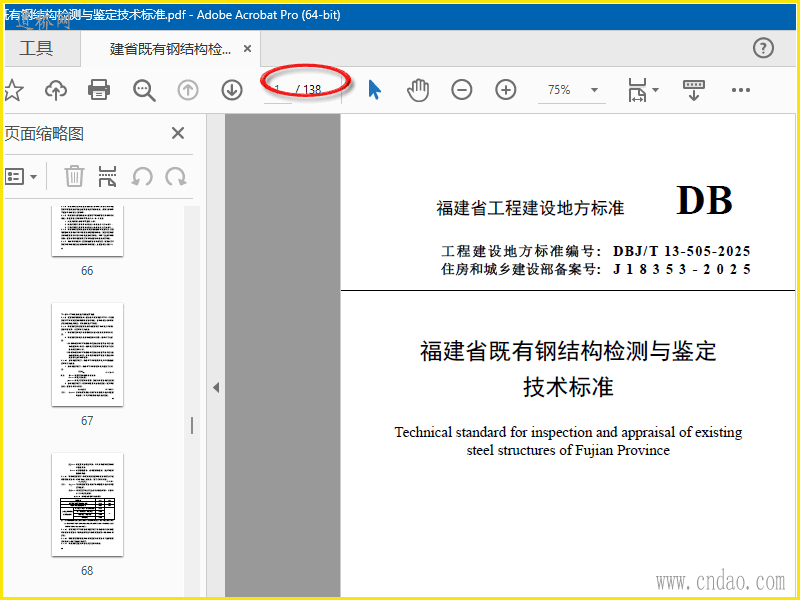Image resolution: width=800 pixels, height=600 pixels.
Task: Select the page 66 thumbnail
Action: coord(87,231)
